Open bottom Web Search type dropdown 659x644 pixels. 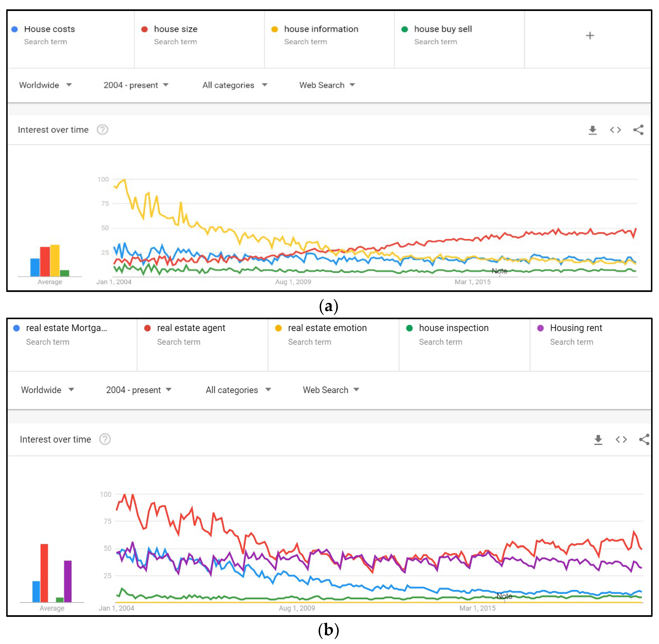coord(331,390)
